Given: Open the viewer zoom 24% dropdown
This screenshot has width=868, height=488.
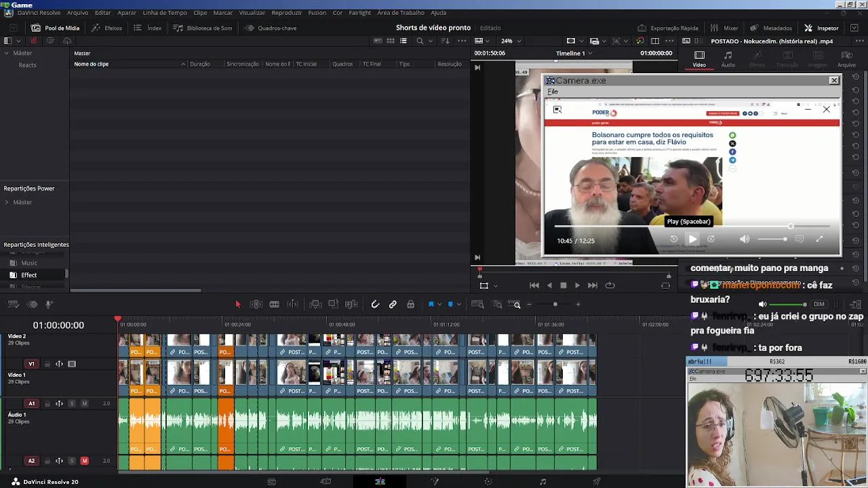Looking at the screenshot, I should (511, 41).
